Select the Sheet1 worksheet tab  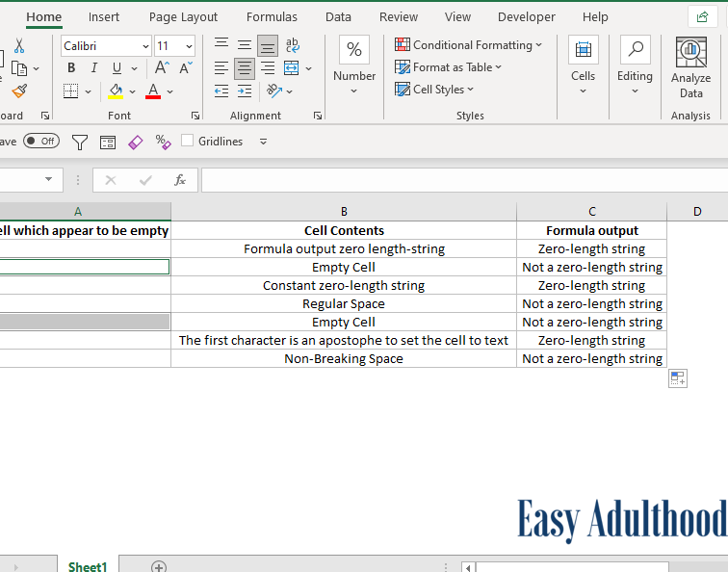click(x=87, y=566)
